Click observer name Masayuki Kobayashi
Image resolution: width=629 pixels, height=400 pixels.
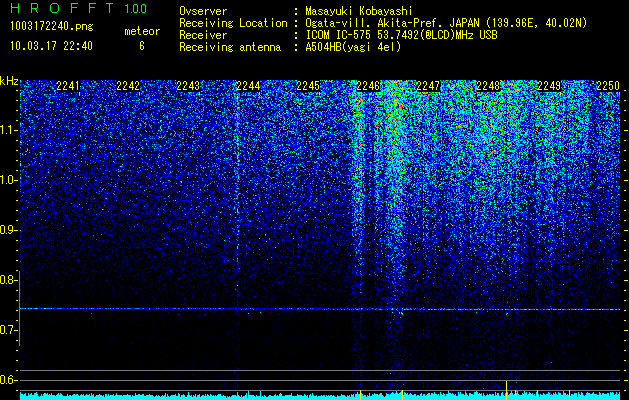tap(359, 11)
